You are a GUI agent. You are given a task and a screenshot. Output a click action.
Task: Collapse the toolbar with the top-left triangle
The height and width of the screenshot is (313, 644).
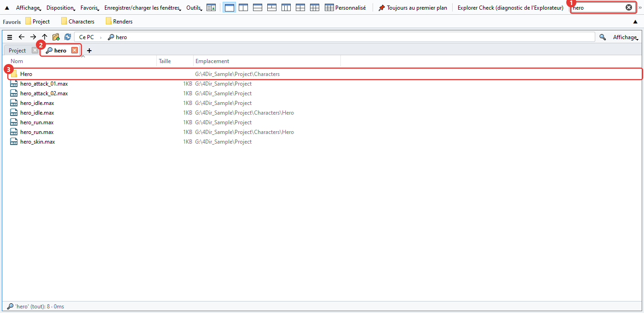[x=7, y=8]
